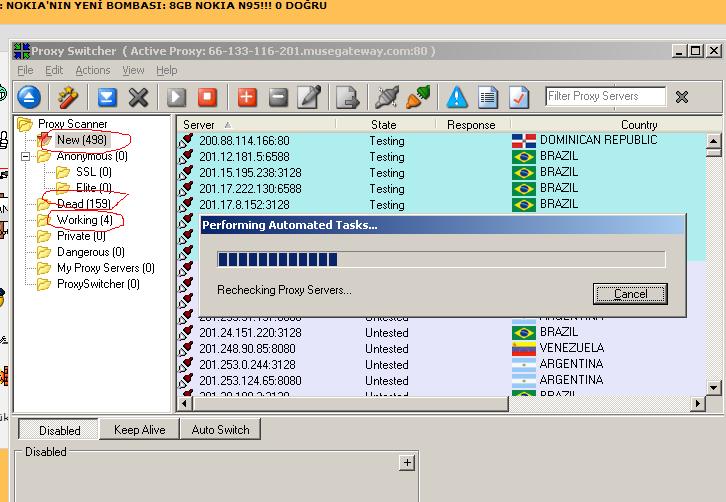This screenshot has width=726, height=502.
Task: Sort by the Response column header
Action: coord(472,125)
